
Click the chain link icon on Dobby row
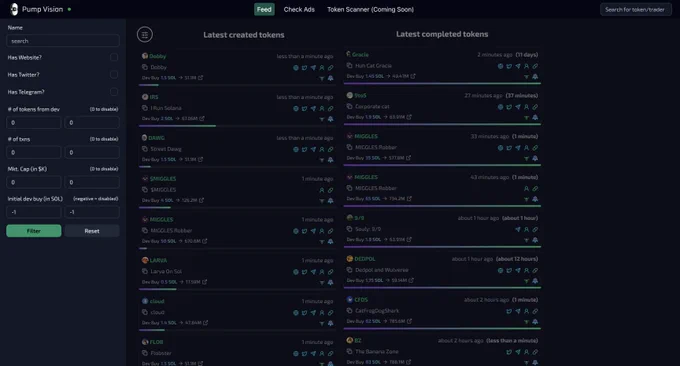[x=330, y=68]
